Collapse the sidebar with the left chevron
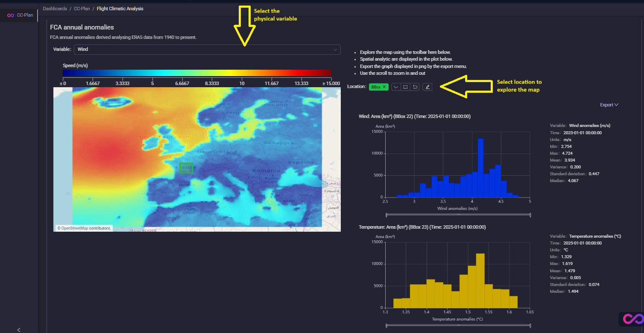The width and height of the screenshot is (644, 333). coord(19,330)
